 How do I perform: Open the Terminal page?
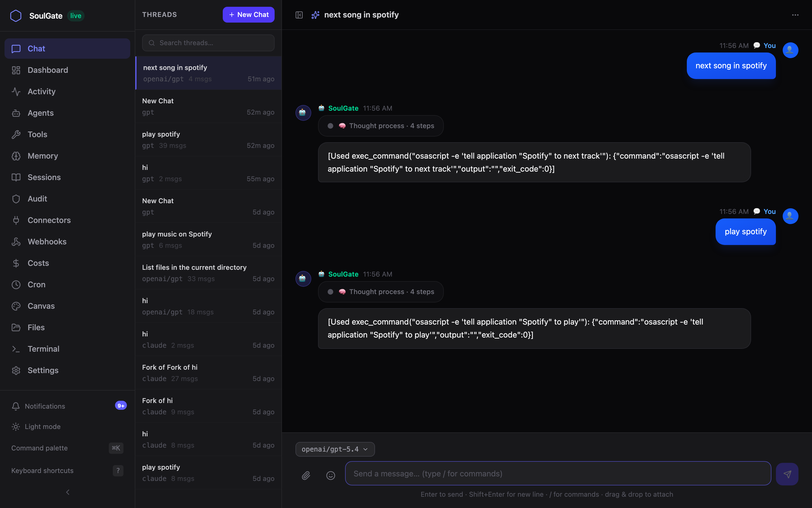[67, 349]
